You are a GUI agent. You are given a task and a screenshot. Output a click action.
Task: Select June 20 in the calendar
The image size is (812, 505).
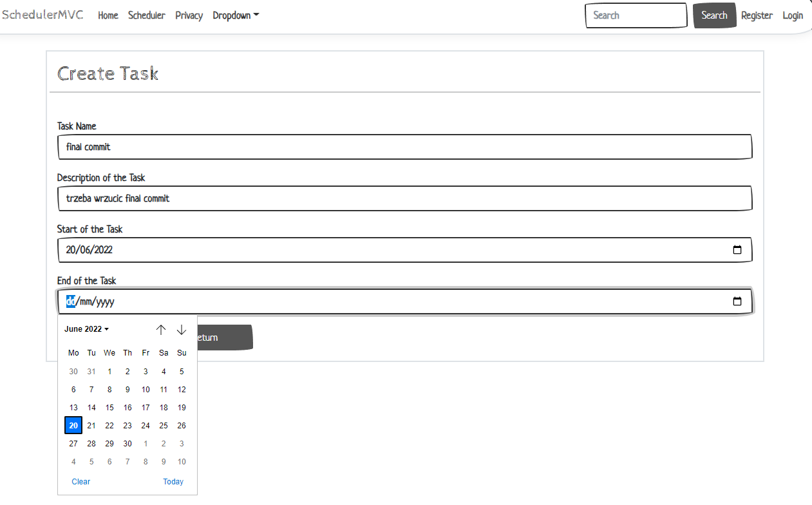click(x=73, y=425)
